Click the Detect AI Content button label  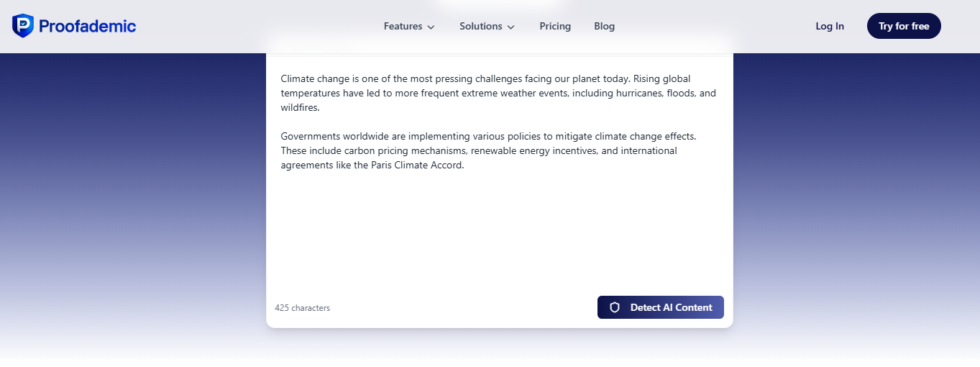671,307
